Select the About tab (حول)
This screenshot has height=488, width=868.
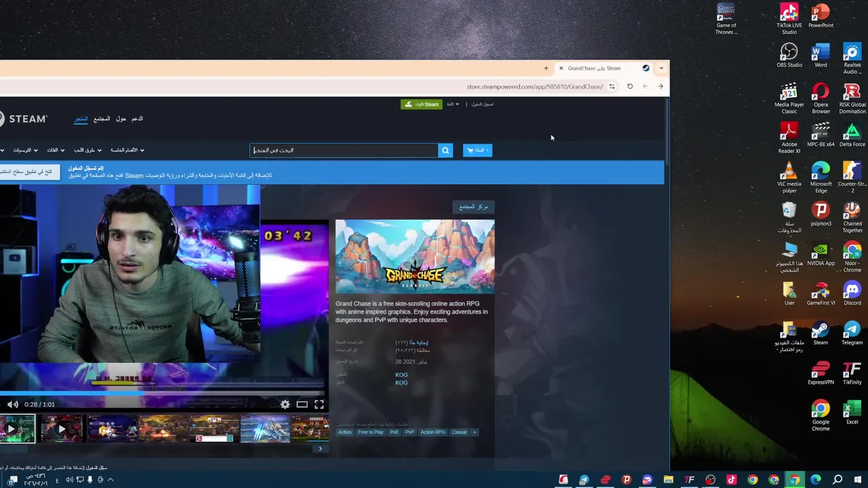121,119
